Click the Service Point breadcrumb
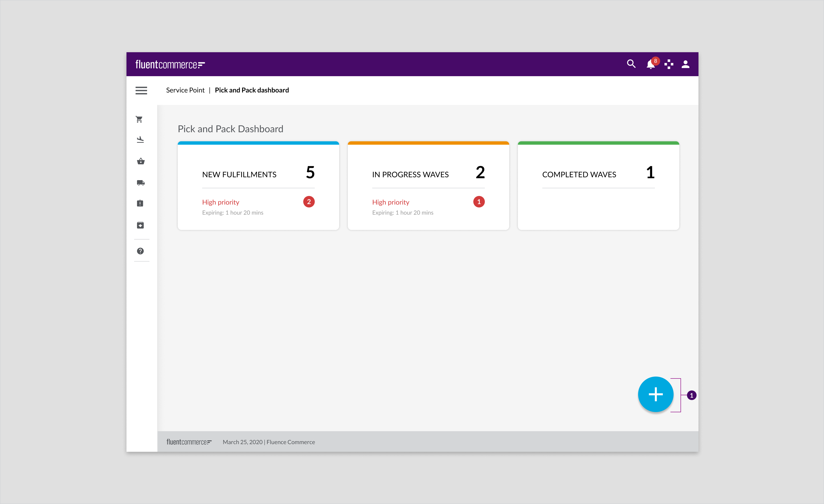 (x=185, y=90)
